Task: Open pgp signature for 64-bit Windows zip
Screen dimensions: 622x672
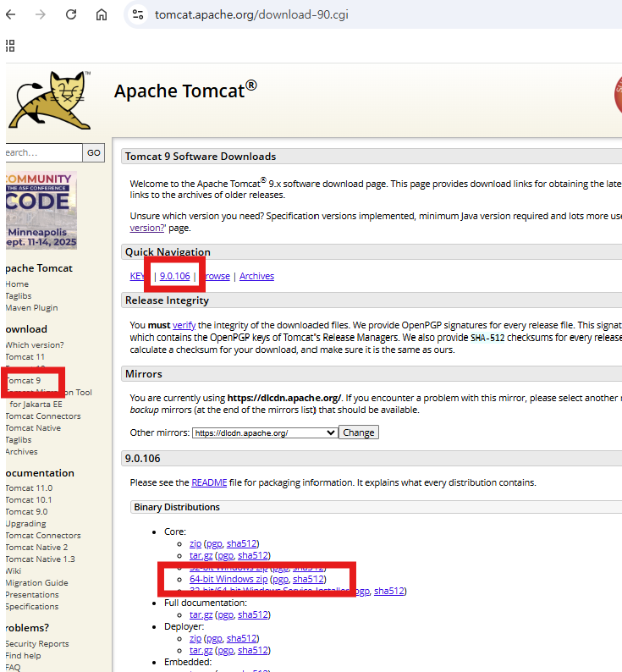Action: (280, 579)
